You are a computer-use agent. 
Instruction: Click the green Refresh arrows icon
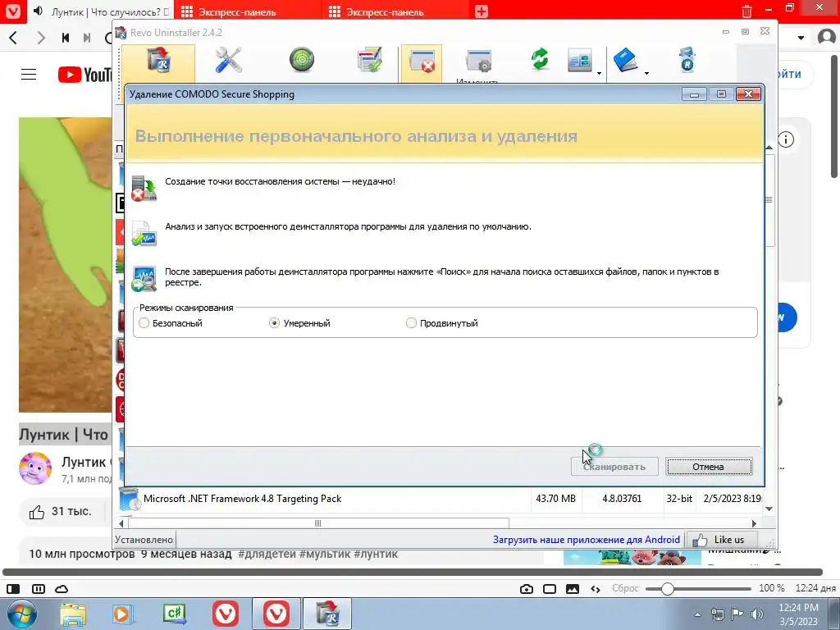coord(540,59)
